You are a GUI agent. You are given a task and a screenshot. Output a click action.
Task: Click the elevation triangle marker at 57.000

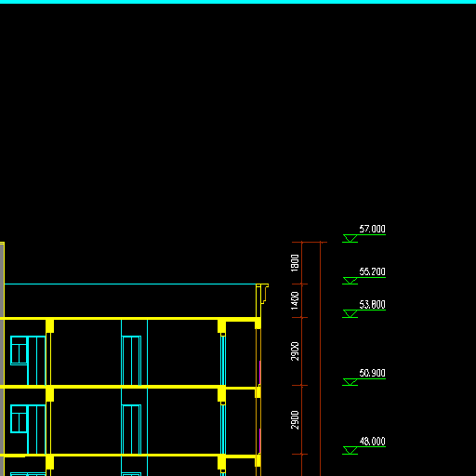point(350,238)
